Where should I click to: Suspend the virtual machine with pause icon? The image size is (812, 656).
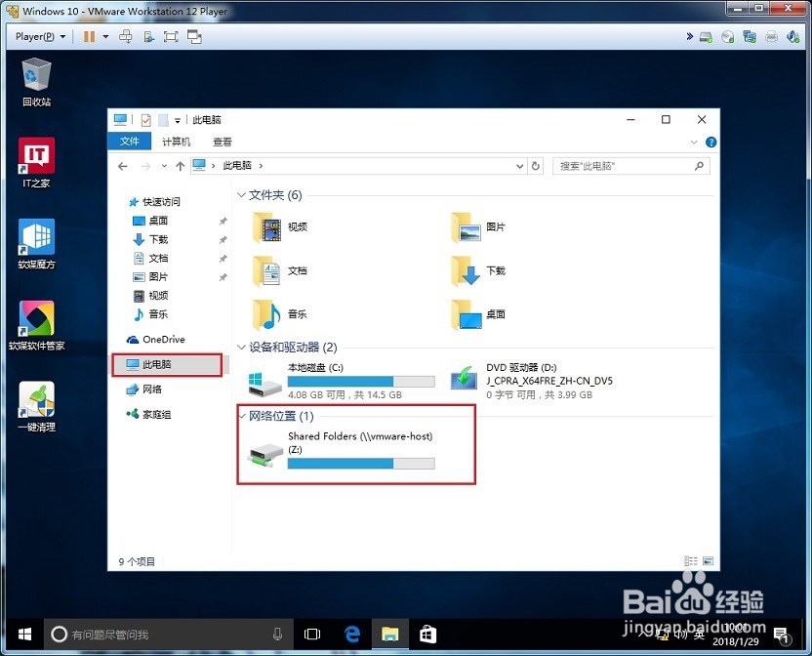coord(88,36)
